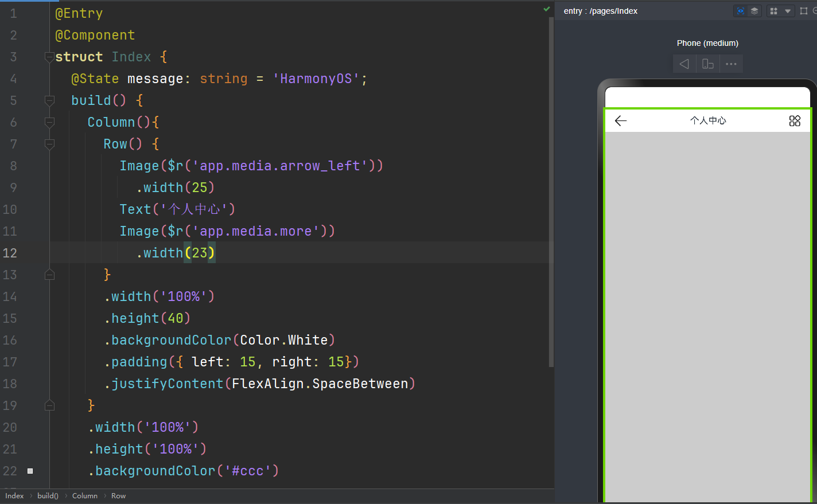
Task: Click the .padding line with left: 15
Action: coord(231,362)
